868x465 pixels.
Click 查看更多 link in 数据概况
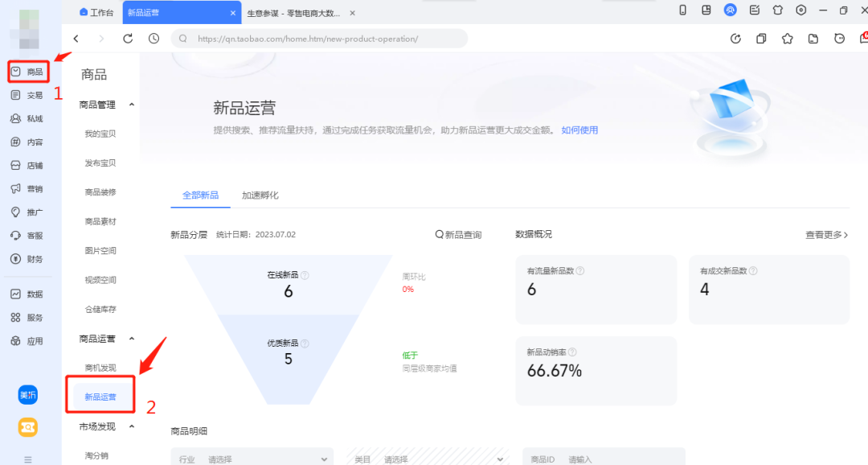(826, 235)
